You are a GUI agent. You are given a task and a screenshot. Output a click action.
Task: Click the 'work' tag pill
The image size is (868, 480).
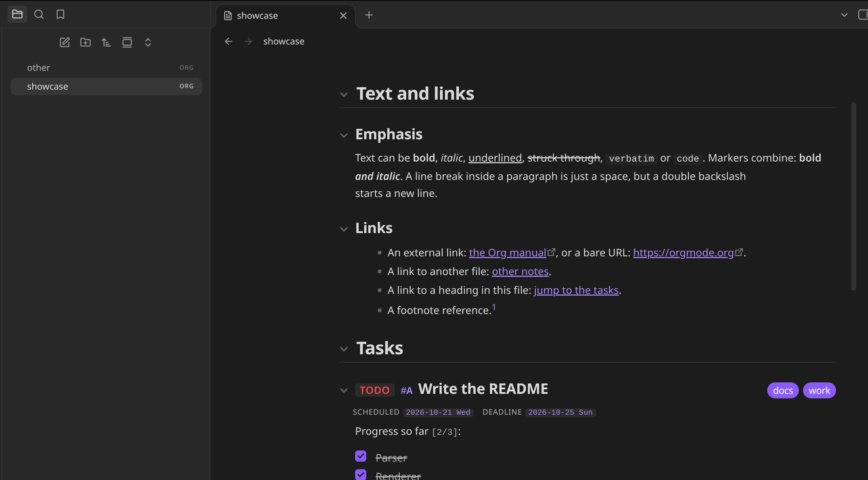[x=819, y=390]
